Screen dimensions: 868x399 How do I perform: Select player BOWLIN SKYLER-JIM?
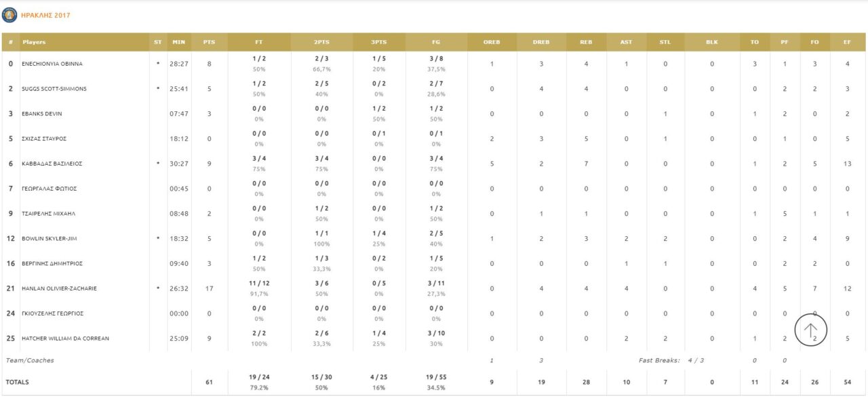[x=50, y=239]
